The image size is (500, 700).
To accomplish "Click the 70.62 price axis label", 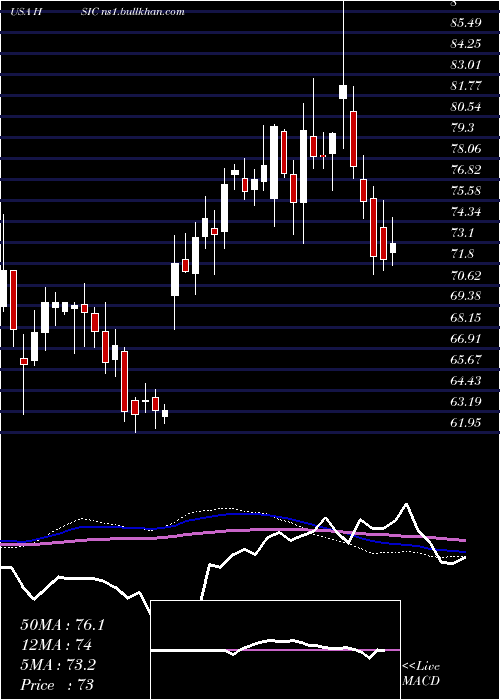I will [466, 275].
